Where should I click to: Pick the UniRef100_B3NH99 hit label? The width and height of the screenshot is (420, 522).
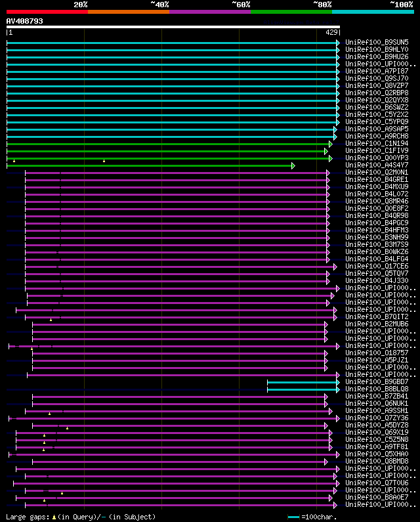377,238
